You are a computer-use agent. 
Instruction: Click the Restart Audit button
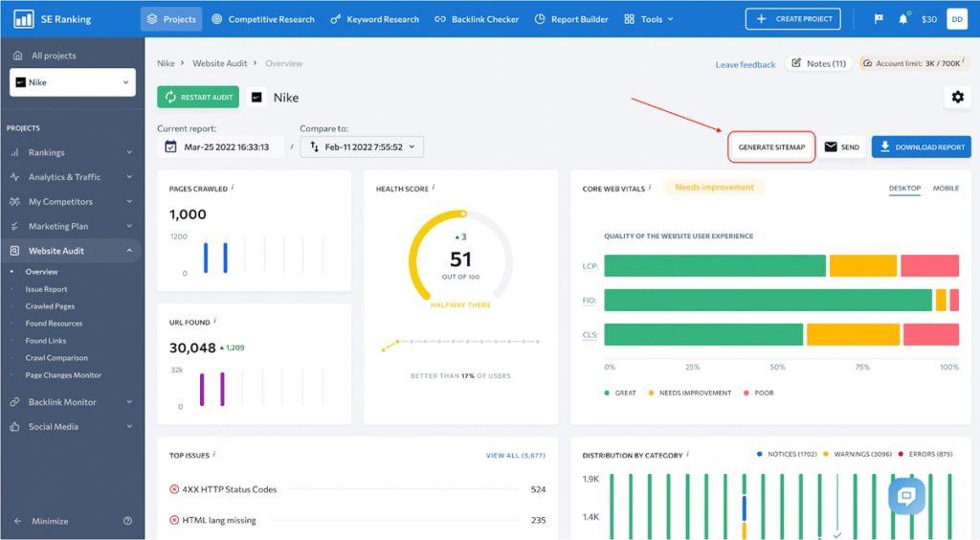click(x=198, y=97)
